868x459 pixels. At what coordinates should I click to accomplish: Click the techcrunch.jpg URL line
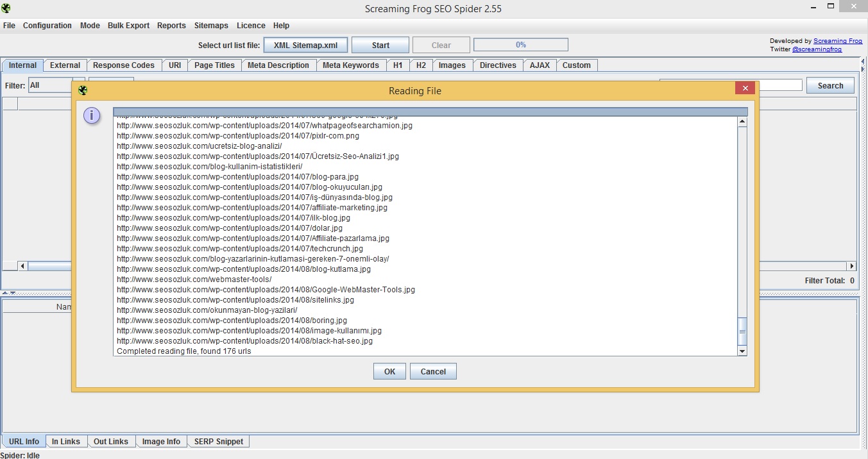tap(240, 249)
